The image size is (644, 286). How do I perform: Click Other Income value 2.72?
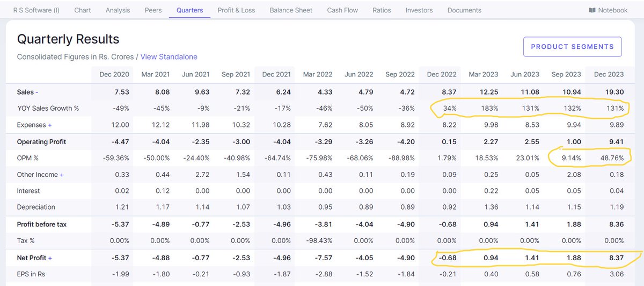[x=203, y=175]
